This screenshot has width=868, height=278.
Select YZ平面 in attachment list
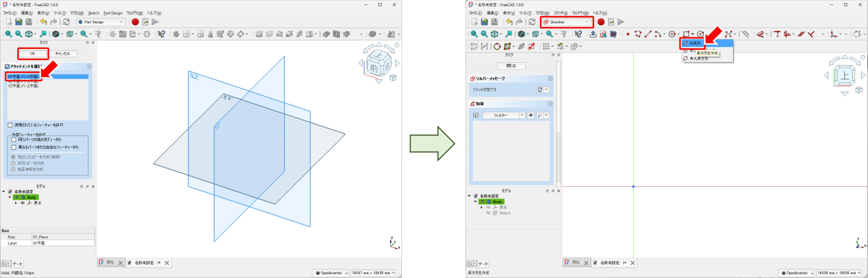click(23, 86)
